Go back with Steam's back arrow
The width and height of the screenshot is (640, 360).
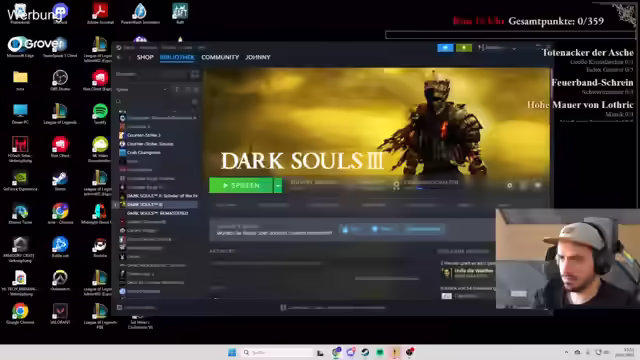(x=119, y=58)
